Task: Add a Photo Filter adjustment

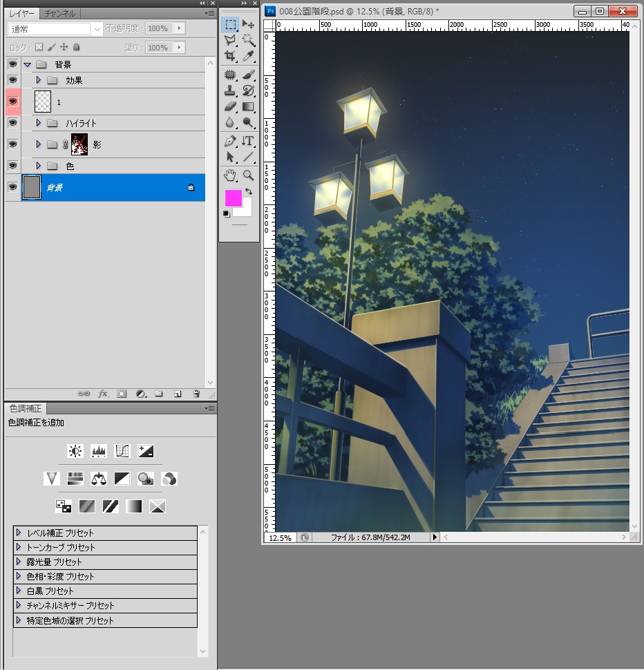Action: click(146, 479)
